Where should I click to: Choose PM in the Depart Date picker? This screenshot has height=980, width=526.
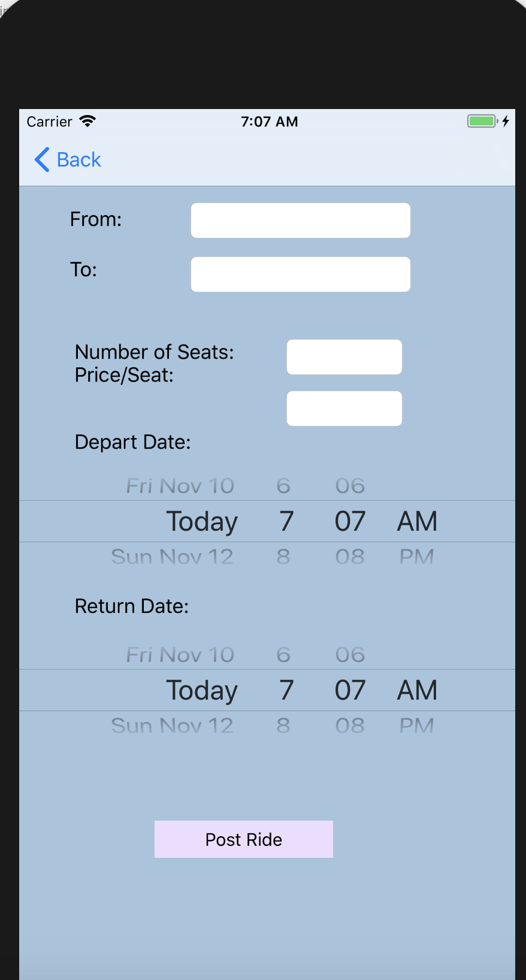[x=416, y=556]
